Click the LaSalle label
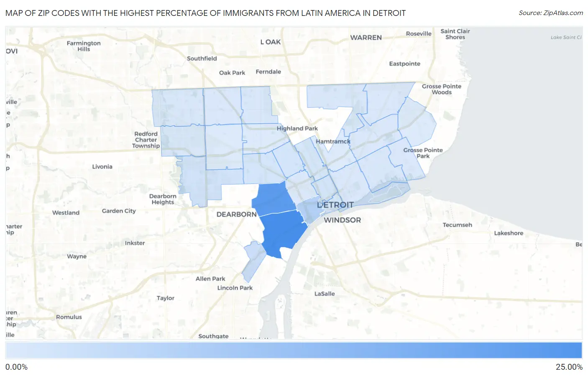Screen dimensions: 588x376 pos(325,294)
